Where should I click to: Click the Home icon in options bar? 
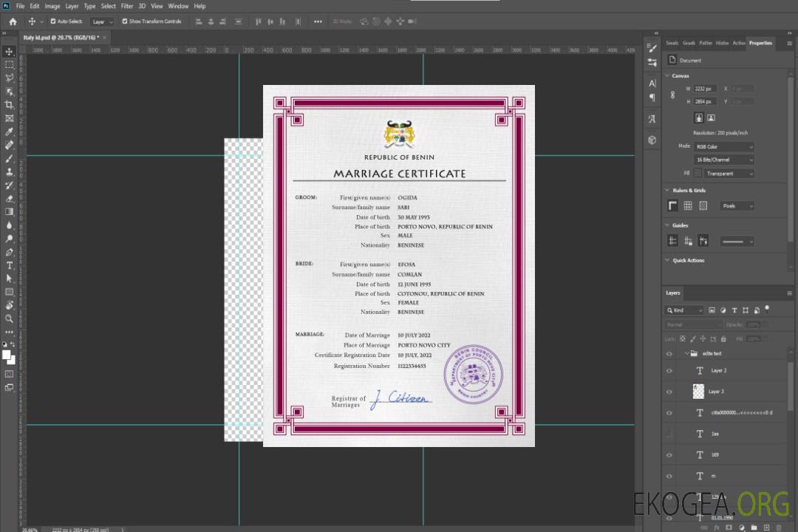[13, 21]
